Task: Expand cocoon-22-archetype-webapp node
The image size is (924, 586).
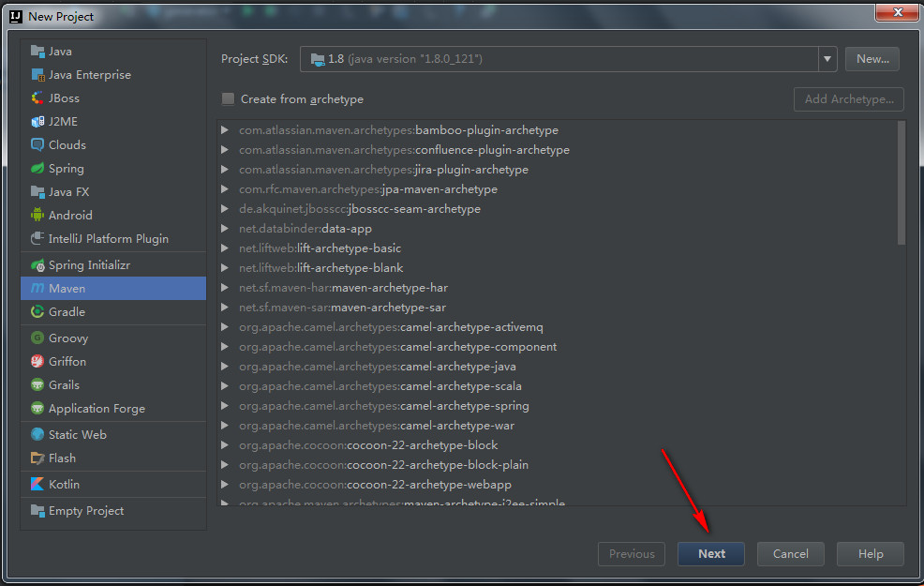Action: click(225, 485)
